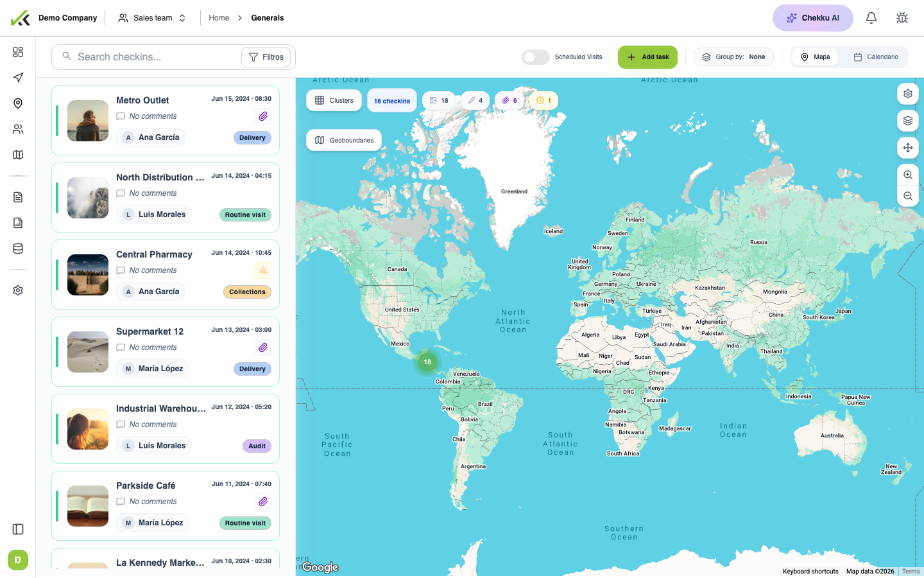Open the document icon in sidebar
The height and width of the screenshot is (578, 924).
pyautogui.click(x=18, y=197)
